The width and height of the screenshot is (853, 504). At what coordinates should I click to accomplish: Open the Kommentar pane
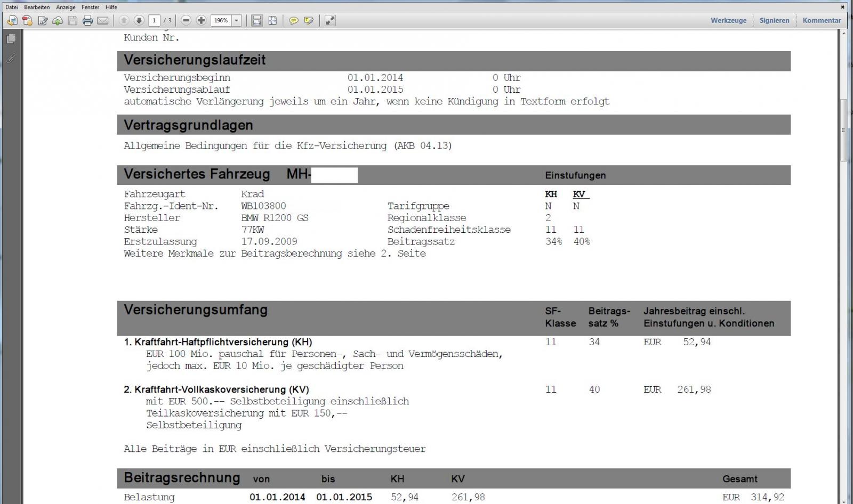(x=822, y=20)
